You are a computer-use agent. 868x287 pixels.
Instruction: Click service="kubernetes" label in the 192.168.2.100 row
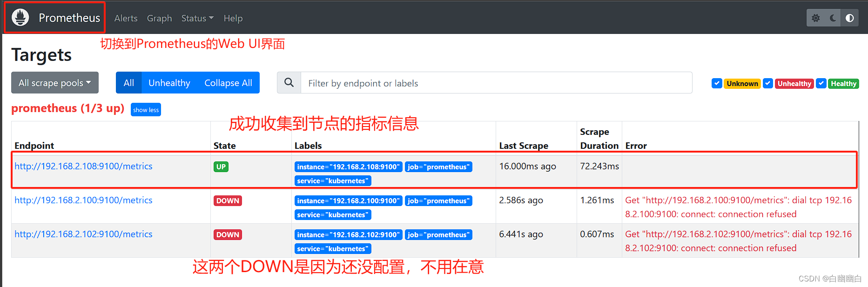tap(333, 214)
